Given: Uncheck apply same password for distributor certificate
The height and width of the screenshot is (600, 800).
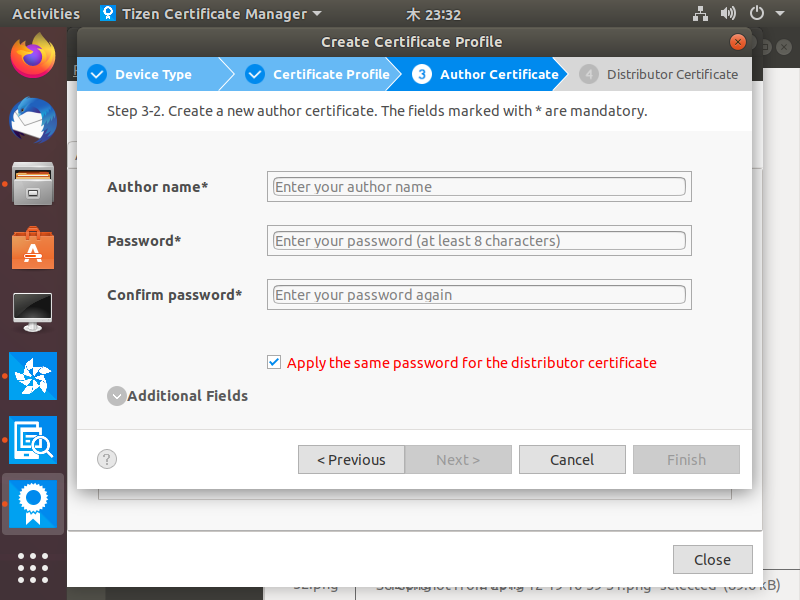Looking at the screenshot, I should [274, 362].
